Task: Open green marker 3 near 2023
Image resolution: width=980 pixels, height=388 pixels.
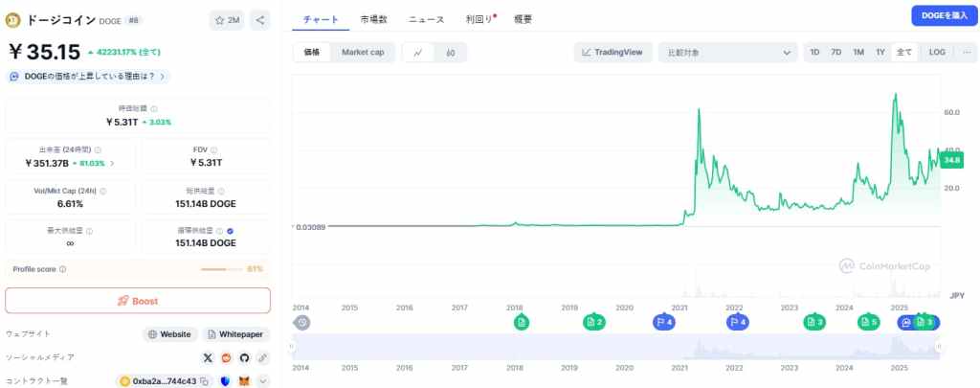Action: click(x=814, y=322)
